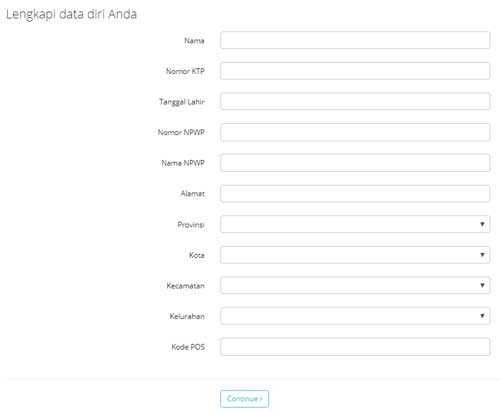This screenshot has width=500, height=411.
Task: Focus the Nomor KTP text box
Action: pyautogui.click(x=355, y=71)
